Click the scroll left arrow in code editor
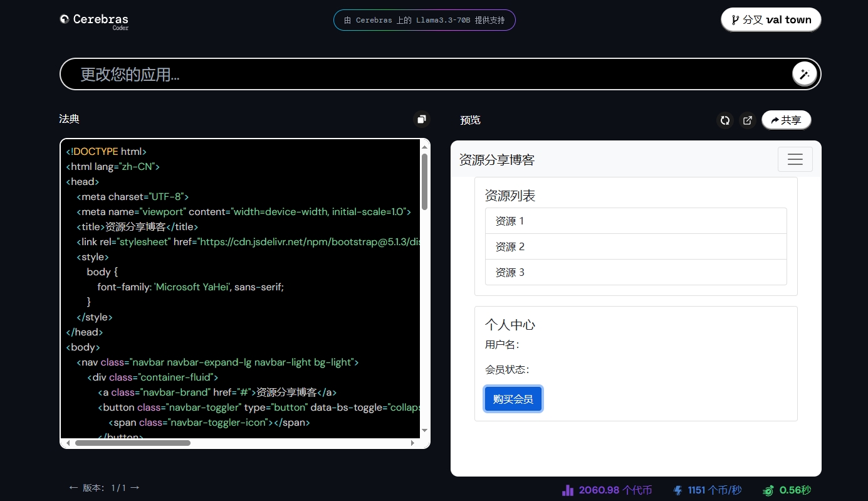The width and height of the screenshot is (868, 501). pyautogui.click(x=68, y=443)
